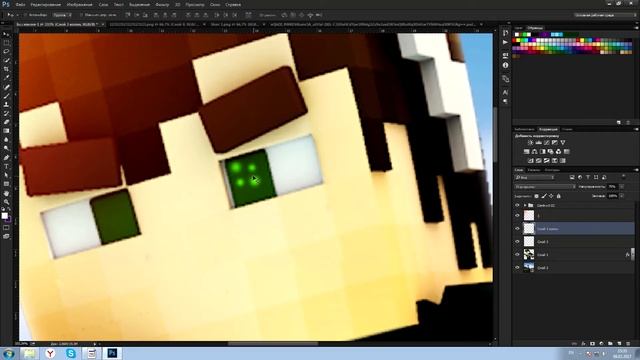Select the Dodge tool
Screen dimensions: 640x360
click(x=6, y=148)
